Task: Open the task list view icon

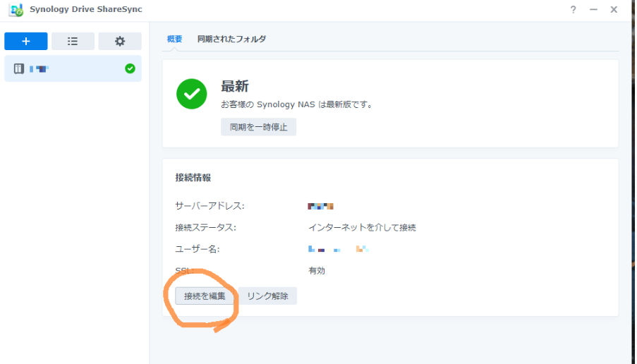Action: coord(73,41)
